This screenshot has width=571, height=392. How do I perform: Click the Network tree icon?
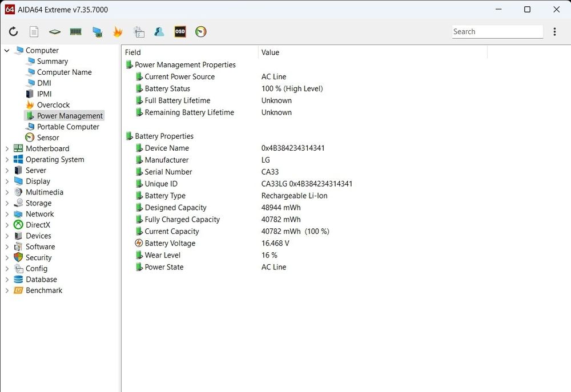(x=18, y=214)
